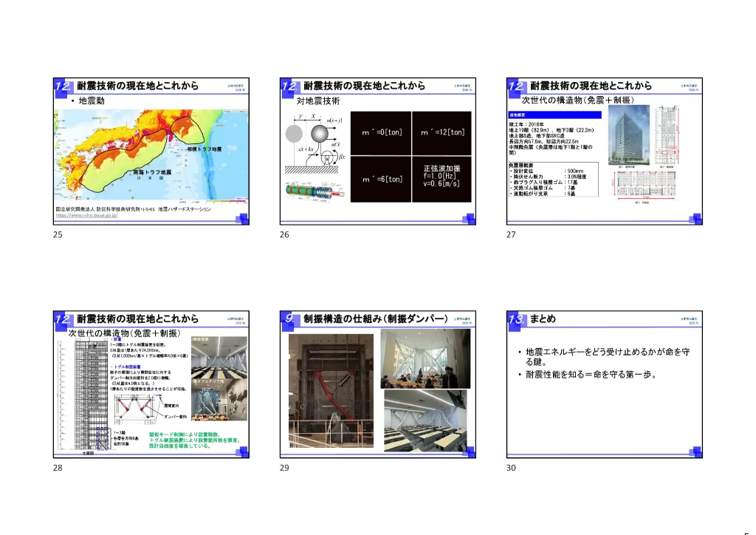Click the '12' badge on slide 25
This screenshot has height=535, width=756.
(63, 86)
